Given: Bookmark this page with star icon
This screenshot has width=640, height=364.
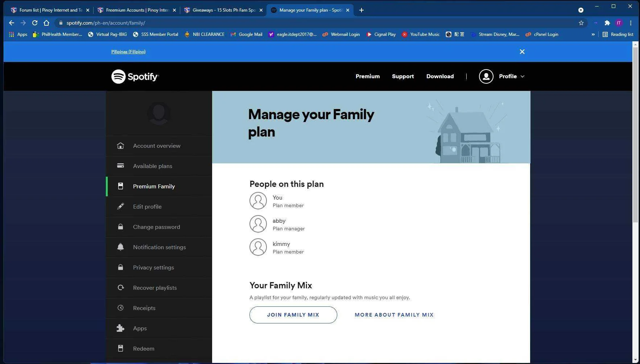Looking at the screenshot, I should 581,23.
